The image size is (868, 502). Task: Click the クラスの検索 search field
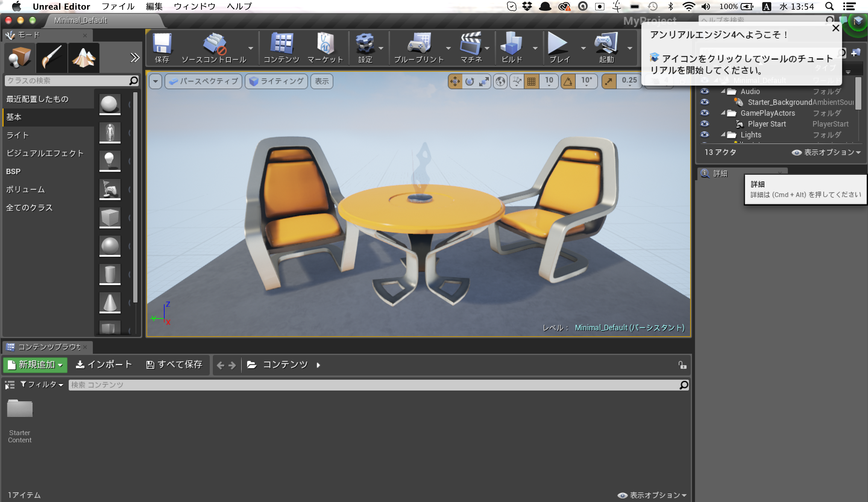(72, 80)
